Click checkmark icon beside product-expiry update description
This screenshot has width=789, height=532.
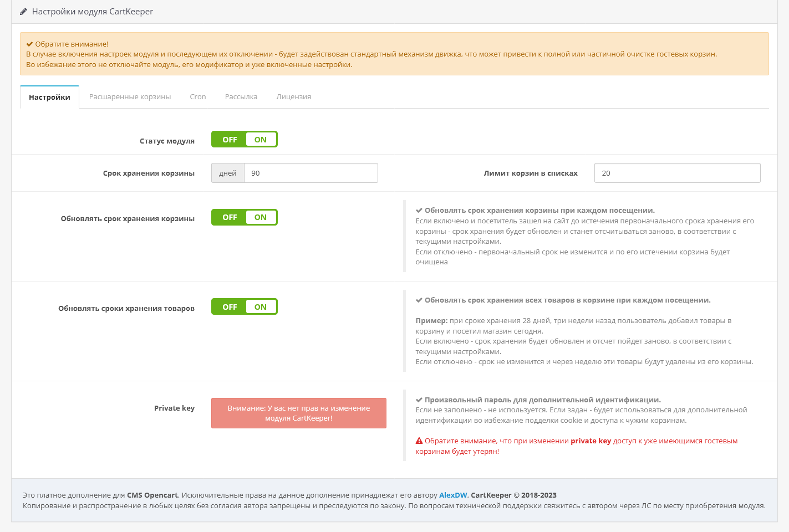click(x=419, y=300)
